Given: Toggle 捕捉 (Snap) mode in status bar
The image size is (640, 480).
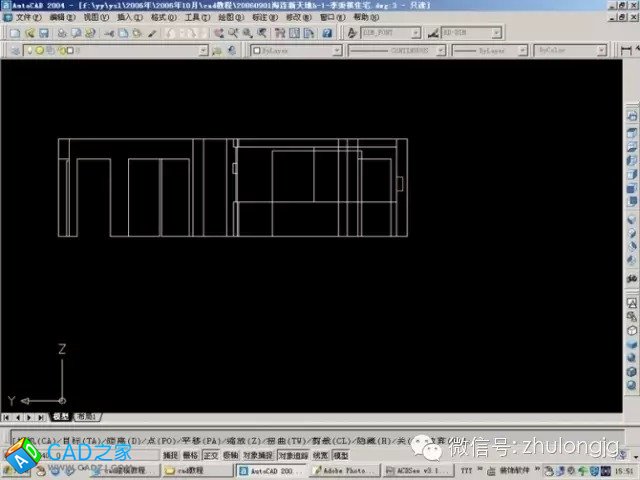Looking at the screenshot, I should coord(171,455).
